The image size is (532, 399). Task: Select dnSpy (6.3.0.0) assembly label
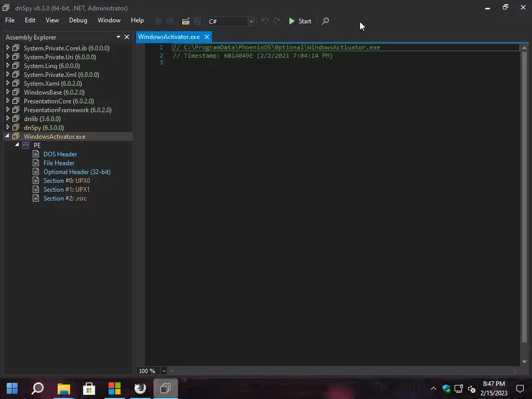coord(44,128)
